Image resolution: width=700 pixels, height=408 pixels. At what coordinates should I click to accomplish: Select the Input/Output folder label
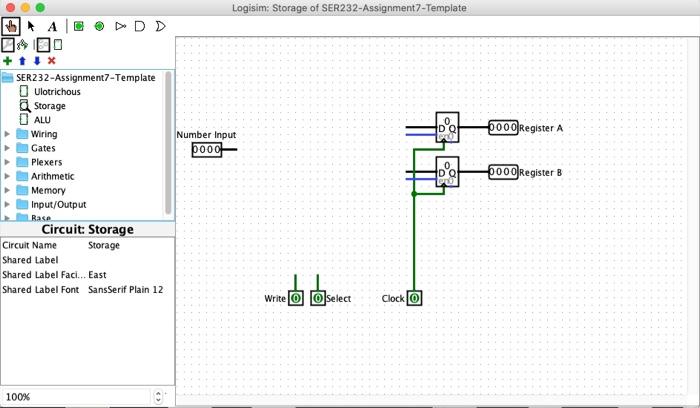coord(58,204)
